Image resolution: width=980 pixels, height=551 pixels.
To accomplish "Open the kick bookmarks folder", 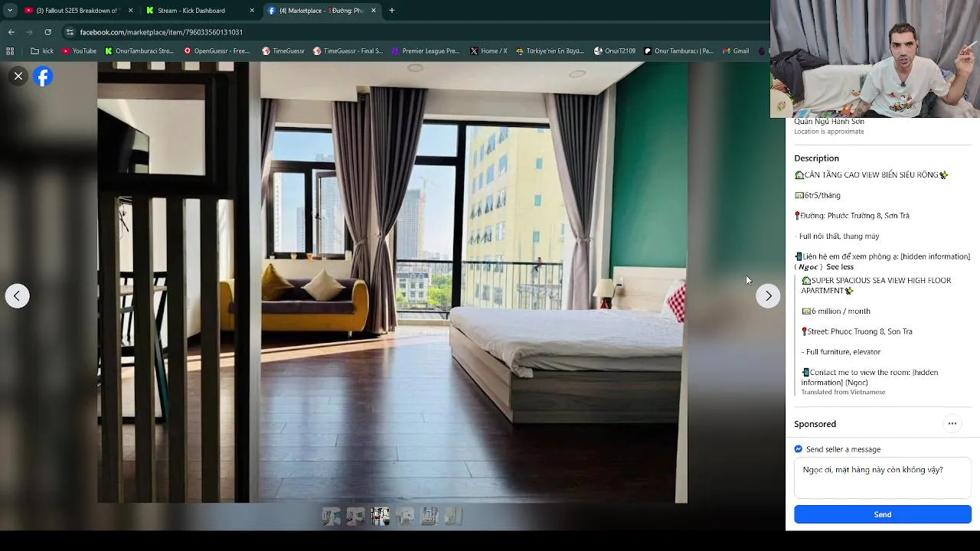I will coord(42,51).
